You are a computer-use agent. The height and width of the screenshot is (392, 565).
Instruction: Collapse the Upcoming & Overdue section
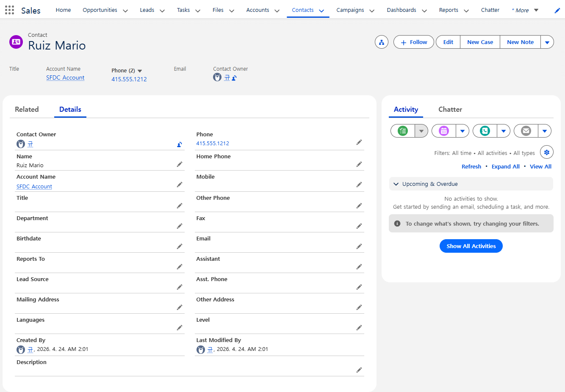point(396,184)
